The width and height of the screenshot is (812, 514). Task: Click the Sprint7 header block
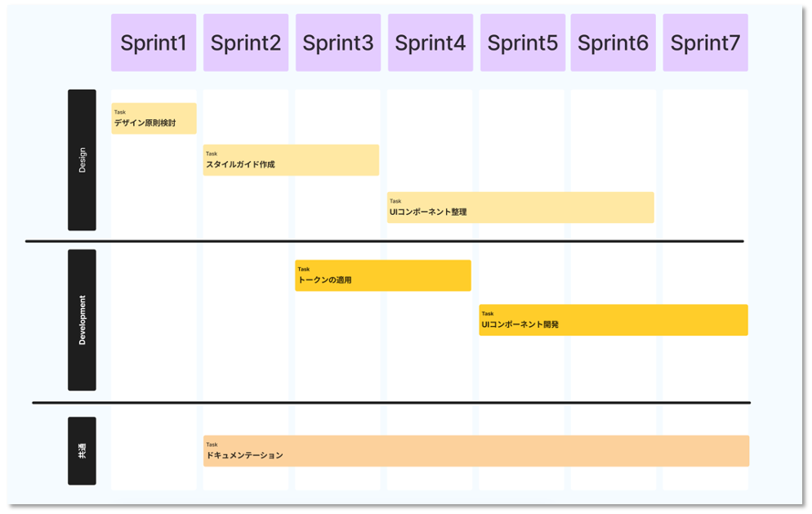(x=706, y=42)
